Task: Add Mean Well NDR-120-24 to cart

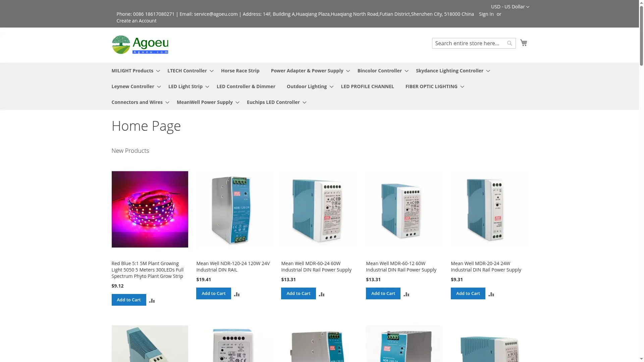Action: (x=214, y=294)
